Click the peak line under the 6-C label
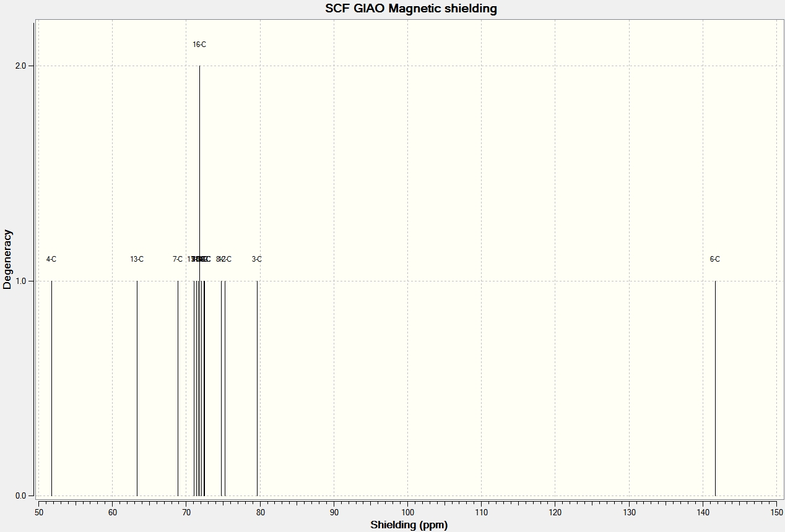Screen dimensions: 785x532 coord(715,388)
